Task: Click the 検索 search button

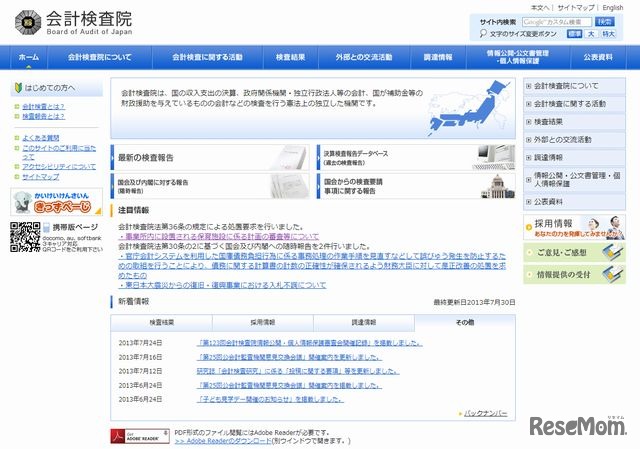Action: (x=604, y=22)
